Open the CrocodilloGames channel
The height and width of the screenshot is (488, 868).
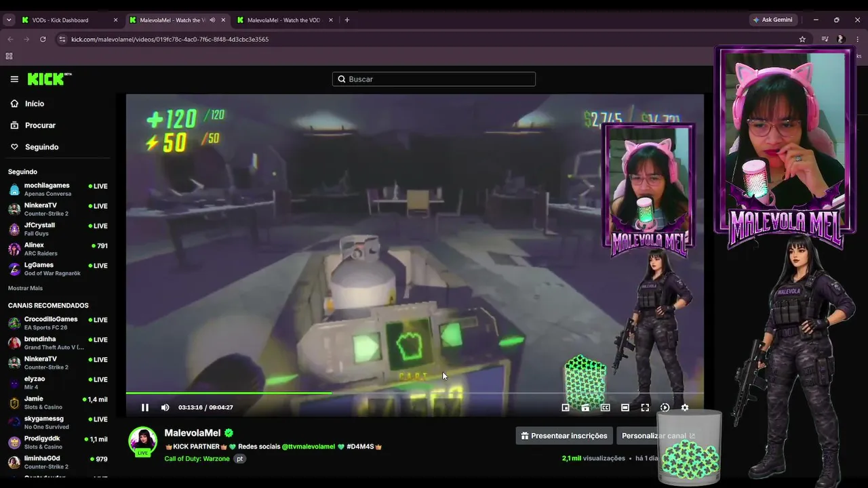click(x=58, y=323)
